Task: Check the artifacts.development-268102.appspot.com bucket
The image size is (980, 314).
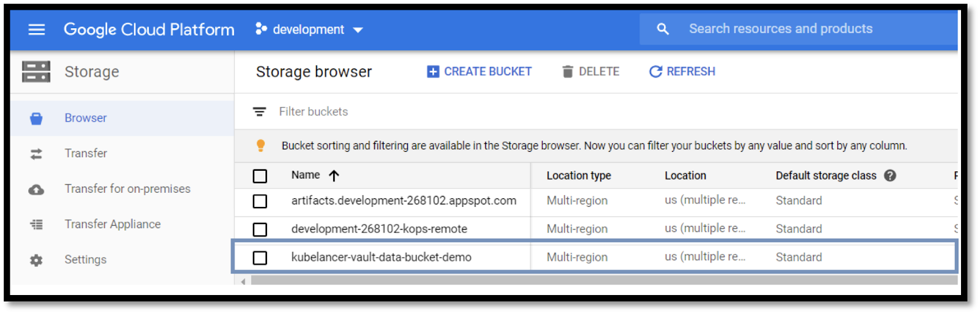Action: (260, 201)
